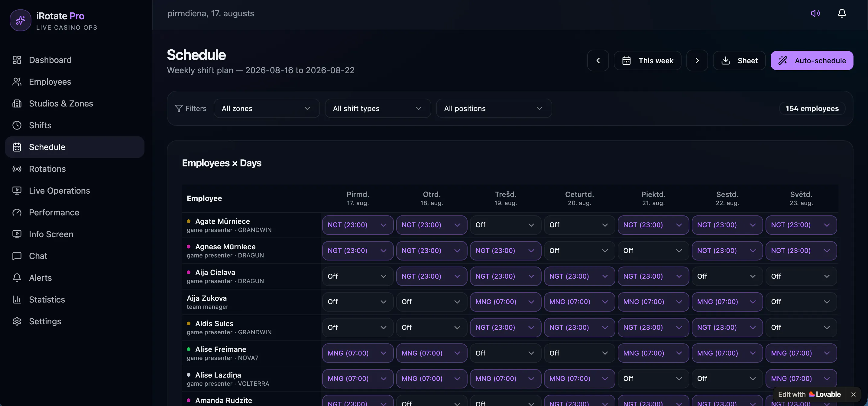Change Aija Zukova Thursday MNG shift dropdown
868x406 pixels.
point(579,302)
